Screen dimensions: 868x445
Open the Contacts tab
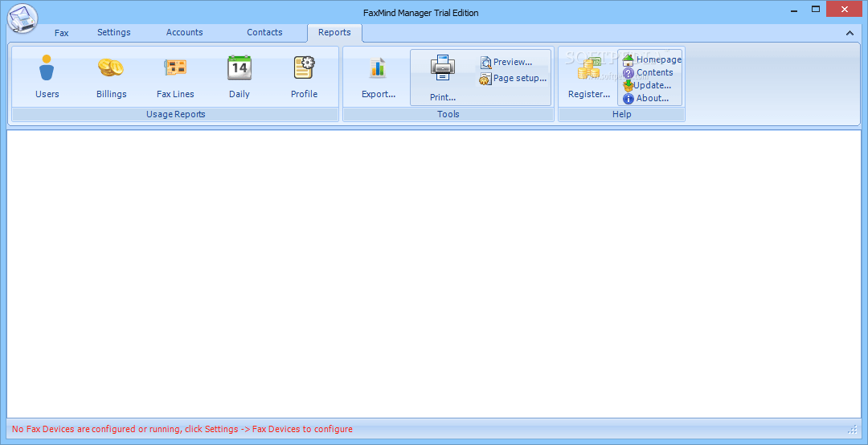(264, 32)
